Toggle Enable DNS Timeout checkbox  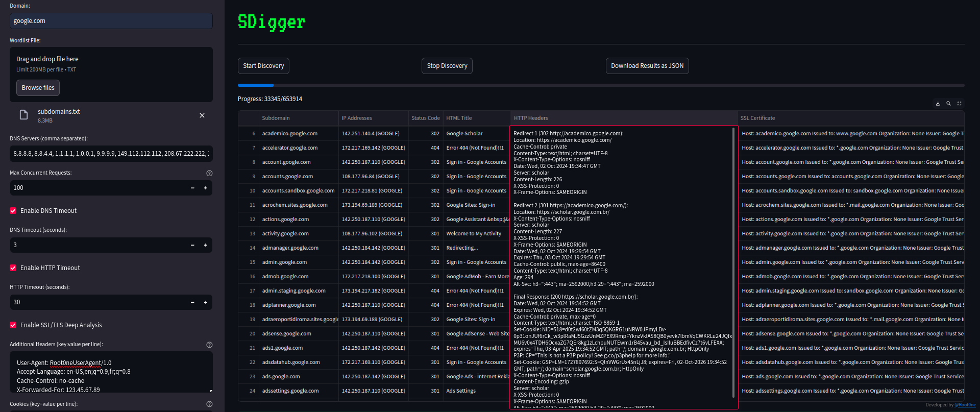pyautogui.click(x=13, y=210)
